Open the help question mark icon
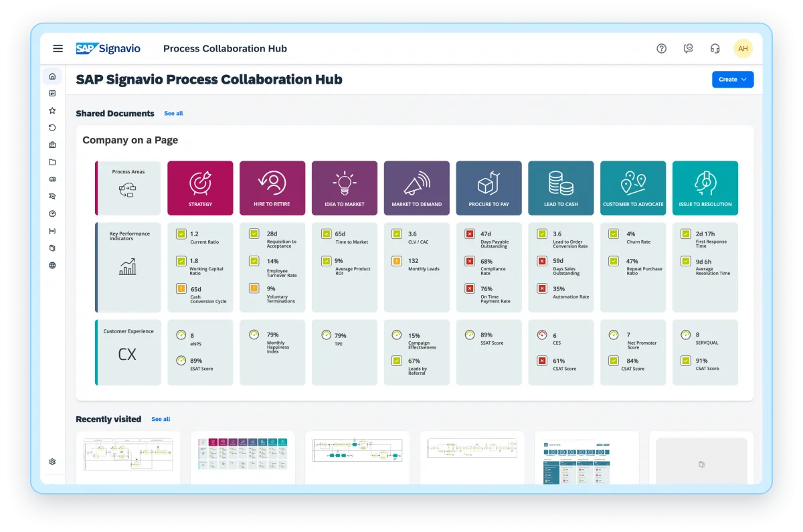This screenshot has height=532, width=803. [x=661, y=48]
